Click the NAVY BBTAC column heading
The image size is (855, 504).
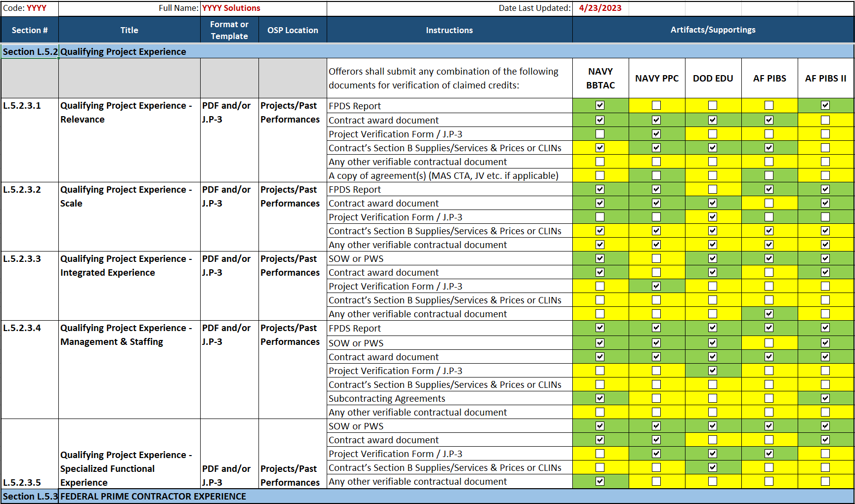pos(600,78)
